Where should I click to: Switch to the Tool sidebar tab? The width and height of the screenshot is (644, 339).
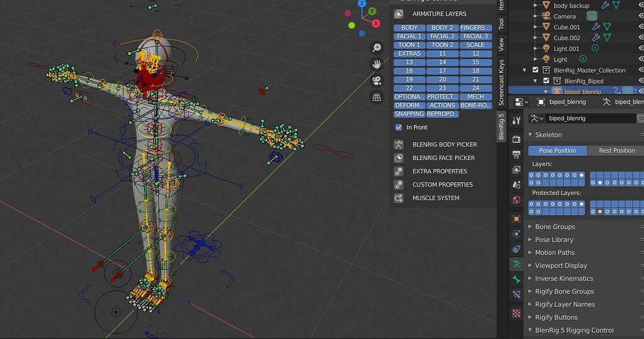[501, 24]
